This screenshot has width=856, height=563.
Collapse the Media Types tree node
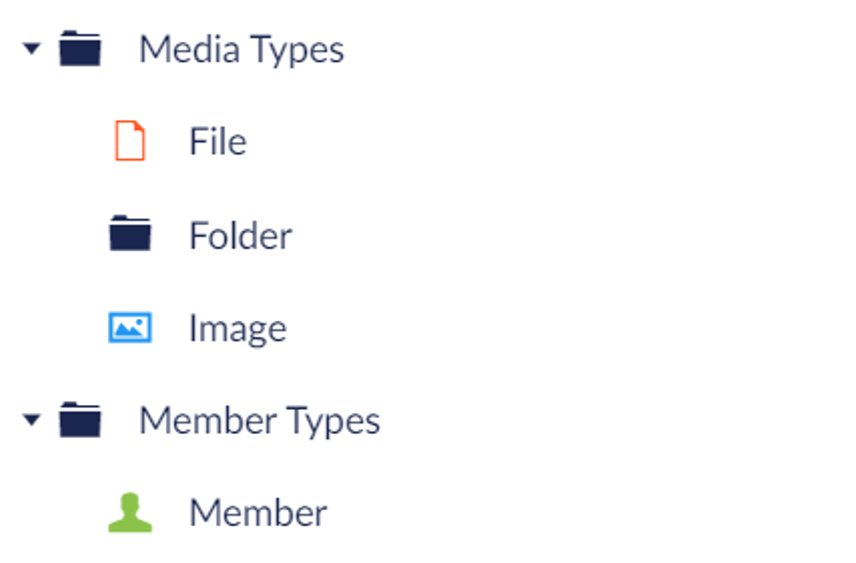point(32,48)
